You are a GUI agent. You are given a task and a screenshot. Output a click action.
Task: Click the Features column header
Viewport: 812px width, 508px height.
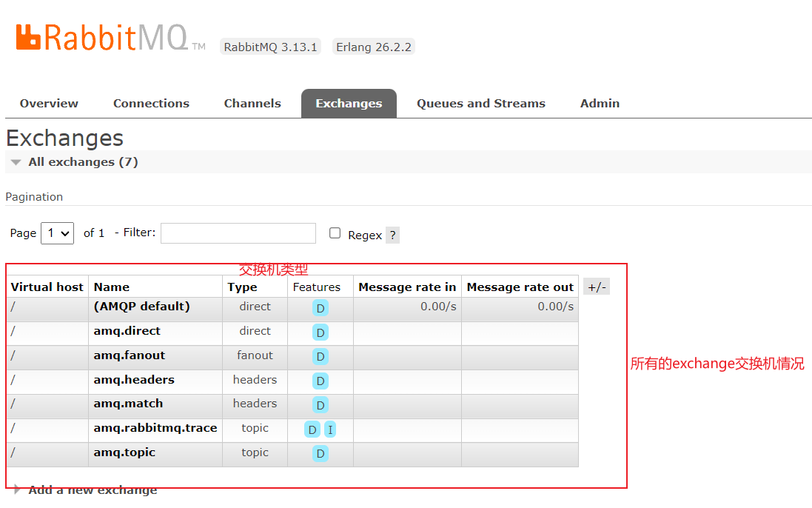point(316,287)
